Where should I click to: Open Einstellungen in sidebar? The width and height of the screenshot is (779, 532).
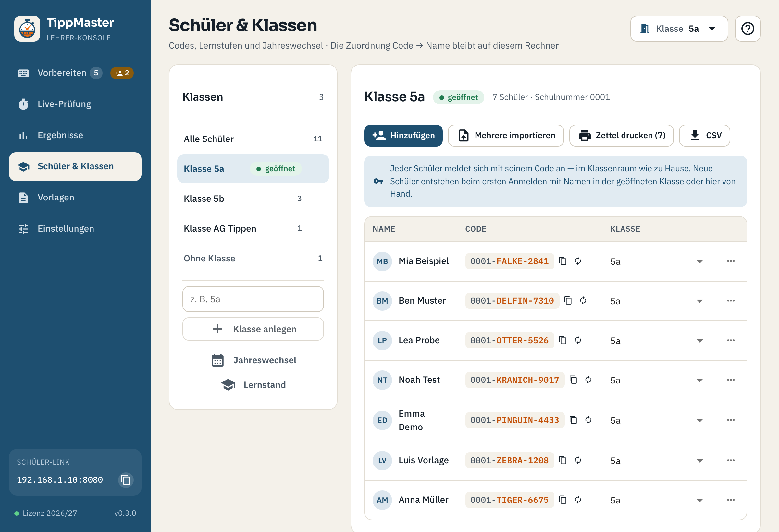click(75, 229)
